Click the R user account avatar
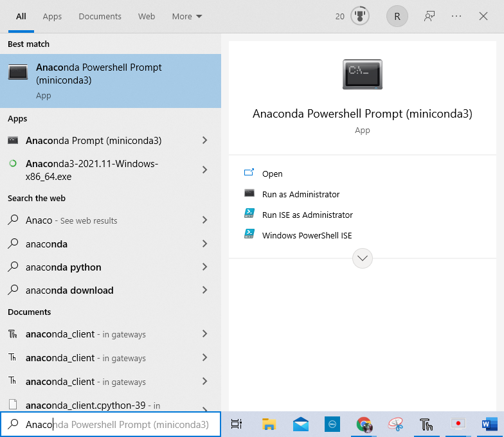This screenshot has width=504, height=437. [x=397, y=17]
